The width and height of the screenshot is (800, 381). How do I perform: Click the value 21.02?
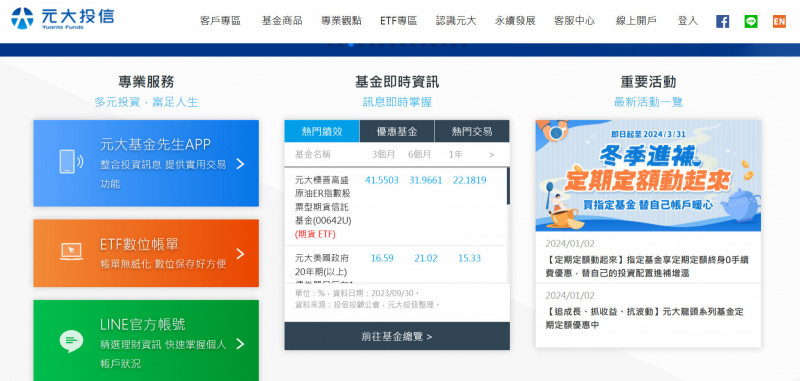coord(426,259)
